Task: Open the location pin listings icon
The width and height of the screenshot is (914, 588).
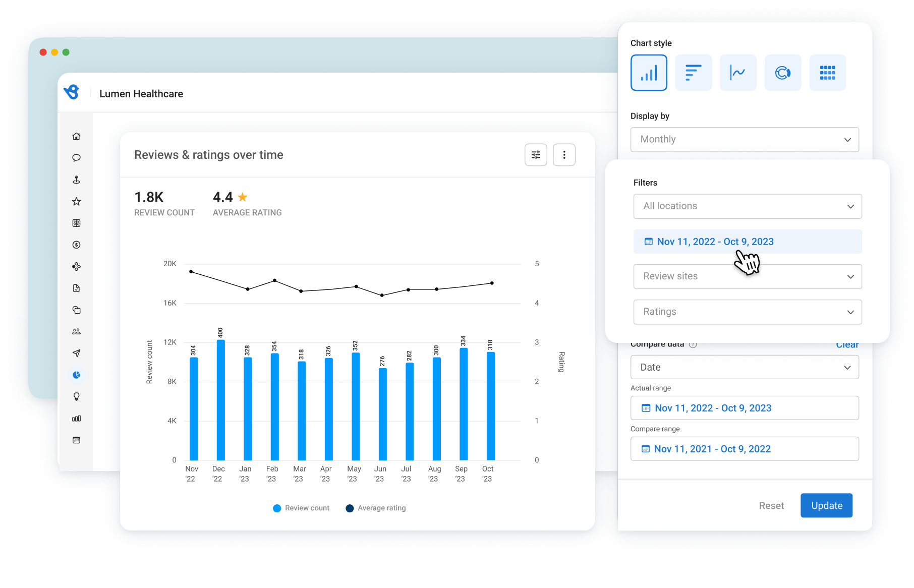Action: pyautogui.click(x=76, y=180)
